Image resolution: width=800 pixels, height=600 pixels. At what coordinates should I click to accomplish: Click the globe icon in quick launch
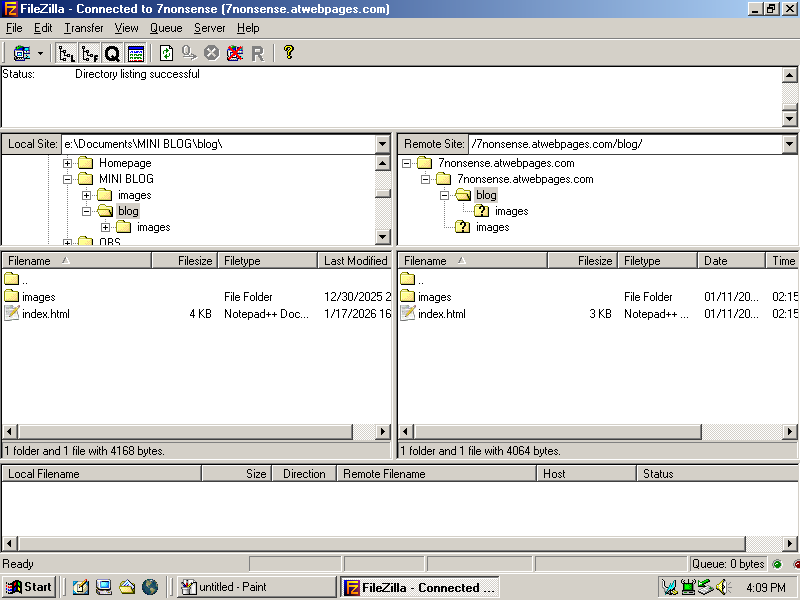(150, 587)
